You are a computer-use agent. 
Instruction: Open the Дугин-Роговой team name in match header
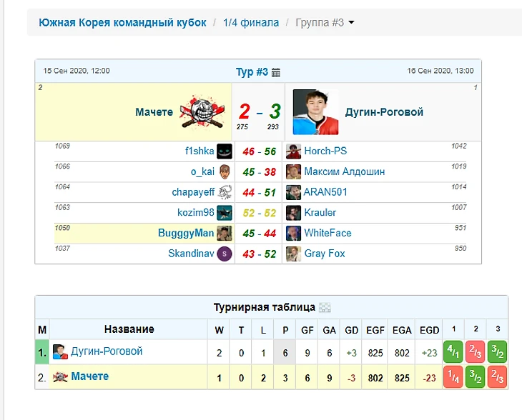pyautogui.click(x=384, y=112)
